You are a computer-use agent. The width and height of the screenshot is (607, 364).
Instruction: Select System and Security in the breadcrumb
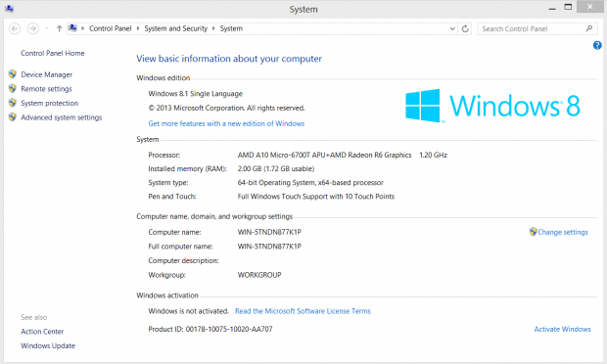[x=176, y=28]
